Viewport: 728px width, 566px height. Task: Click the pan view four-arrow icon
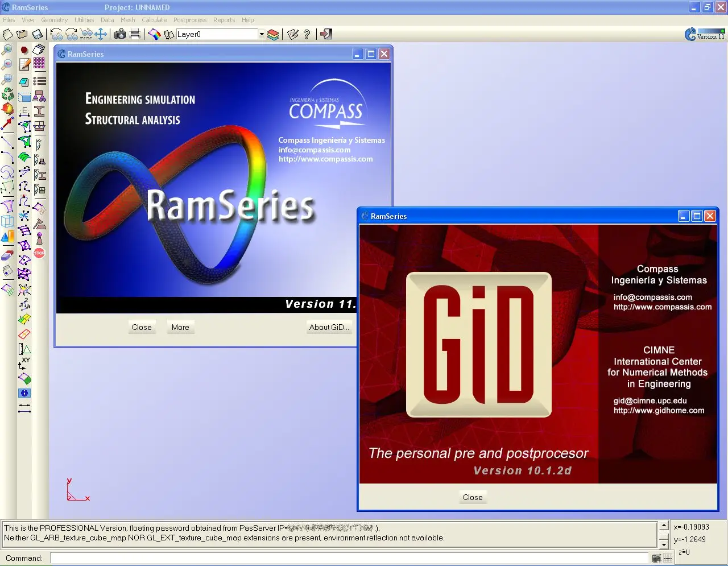coord(101,34)
